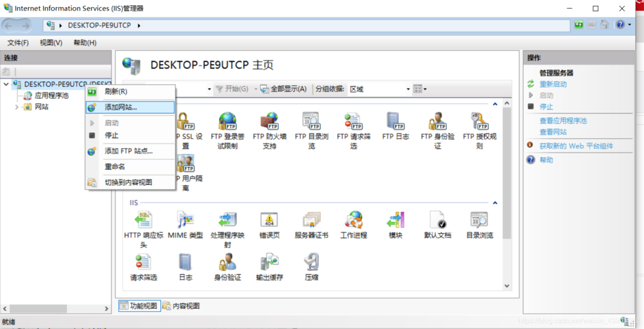Choose 切换到内容视图 in the context menu

pos(130,182)
